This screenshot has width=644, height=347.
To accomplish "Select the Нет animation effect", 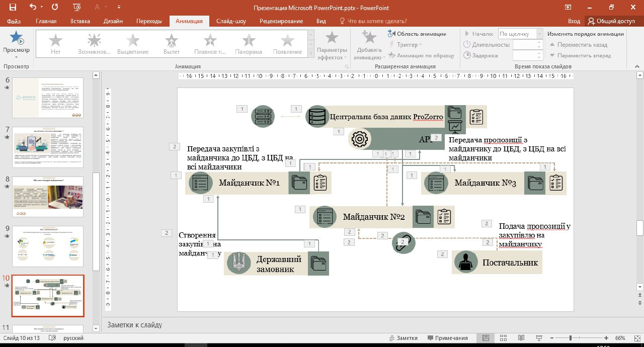I will pyautogui.click(x=55, y=44).
